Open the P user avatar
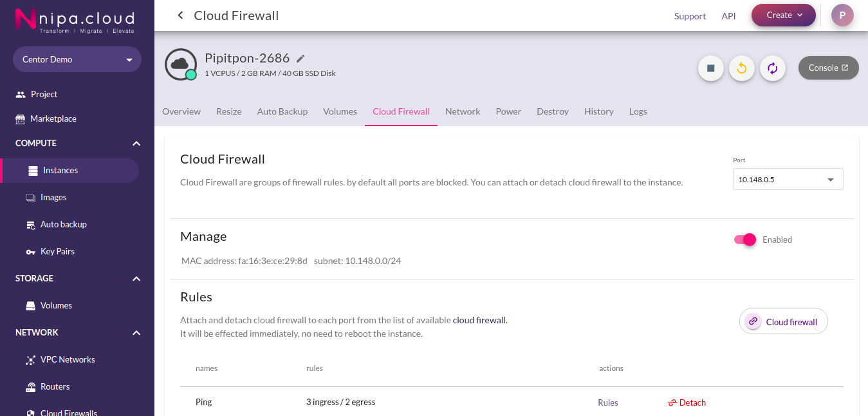Image resolution: width=868 pixels, height=416 pixels. click(842, 15)
